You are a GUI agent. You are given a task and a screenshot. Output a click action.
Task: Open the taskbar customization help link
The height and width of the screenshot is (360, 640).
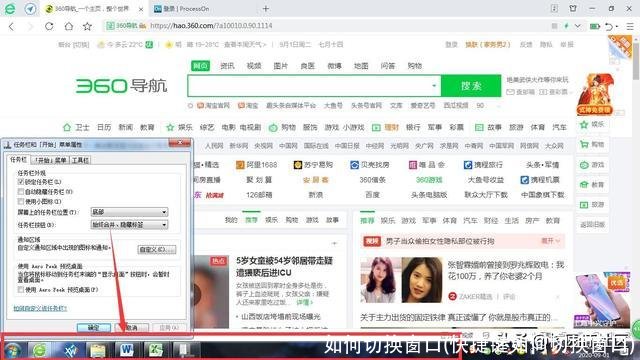click(40, 308)
